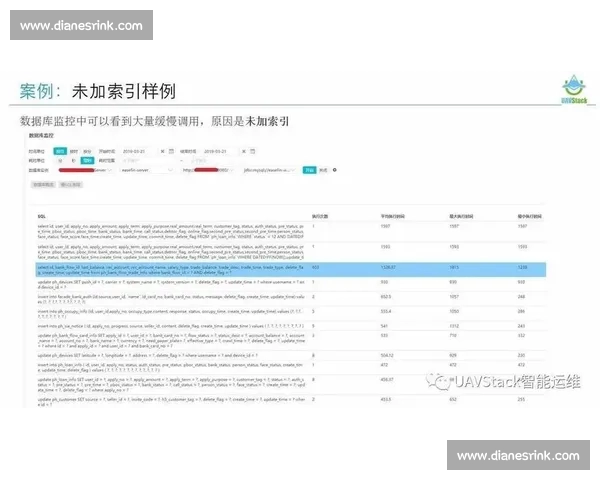Select the third time-unit option in the first filter row
The image size is (600, 480).
click(x=88, y=151)
